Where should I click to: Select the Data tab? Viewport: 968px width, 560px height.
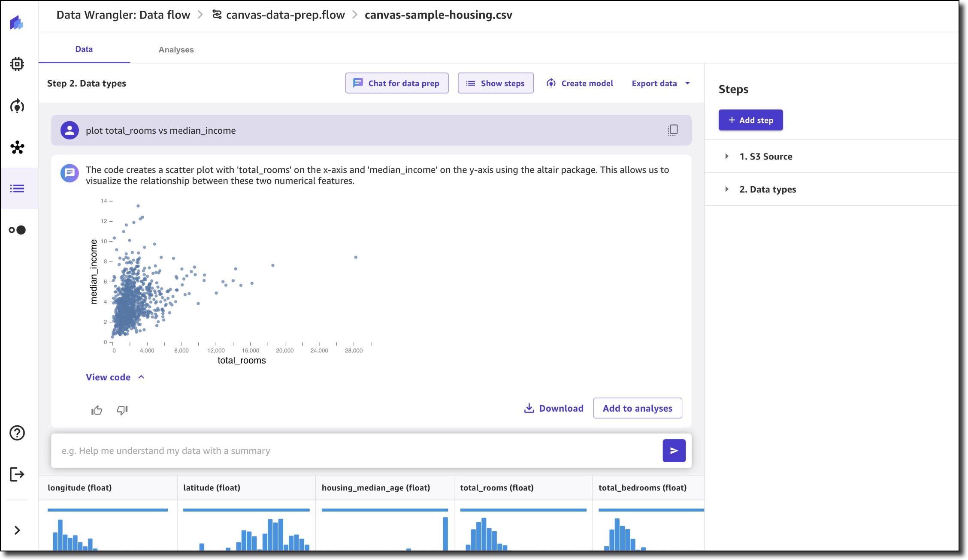pos(84,49)
